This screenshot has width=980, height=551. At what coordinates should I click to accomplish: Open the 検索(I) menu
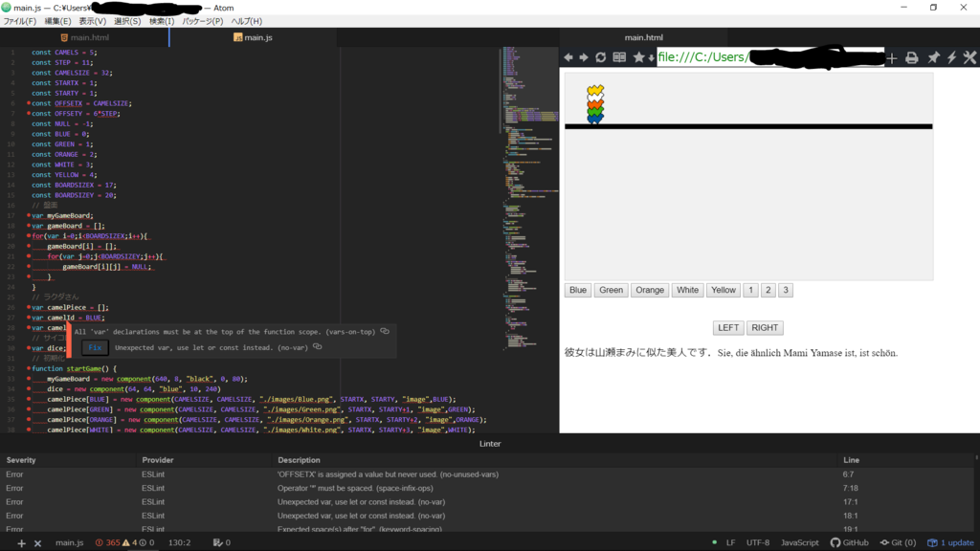(x=161, y=21)
